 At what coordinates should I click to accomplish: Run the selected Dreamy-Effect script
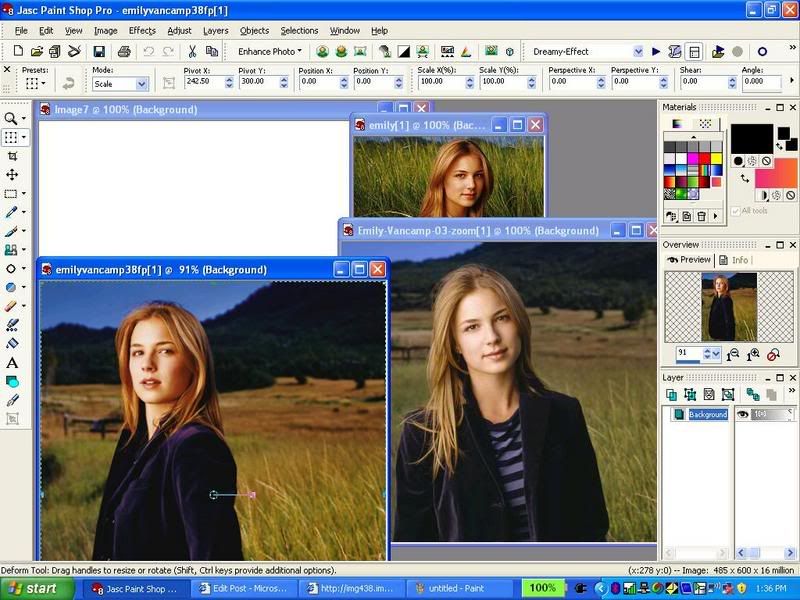pyautogui.click(x=656, y=51)
